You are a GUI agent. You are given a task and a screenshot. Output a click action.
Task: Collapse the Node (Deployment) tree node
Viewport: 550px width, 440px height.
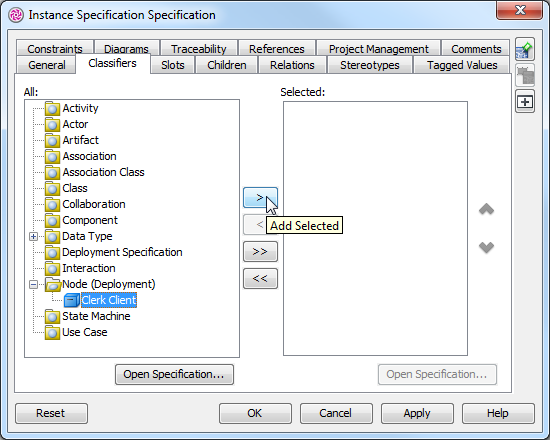pos(33,285)
